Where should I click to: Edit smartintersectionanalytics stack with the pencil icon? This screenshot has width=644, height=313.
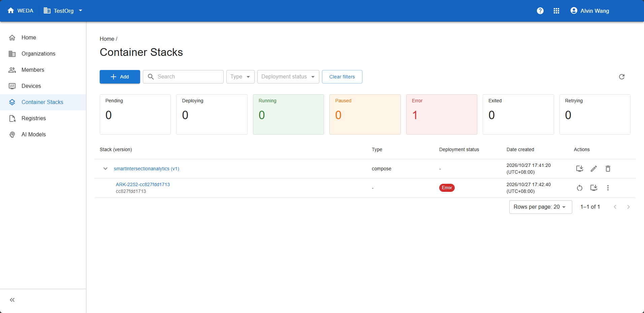point(594,169)
